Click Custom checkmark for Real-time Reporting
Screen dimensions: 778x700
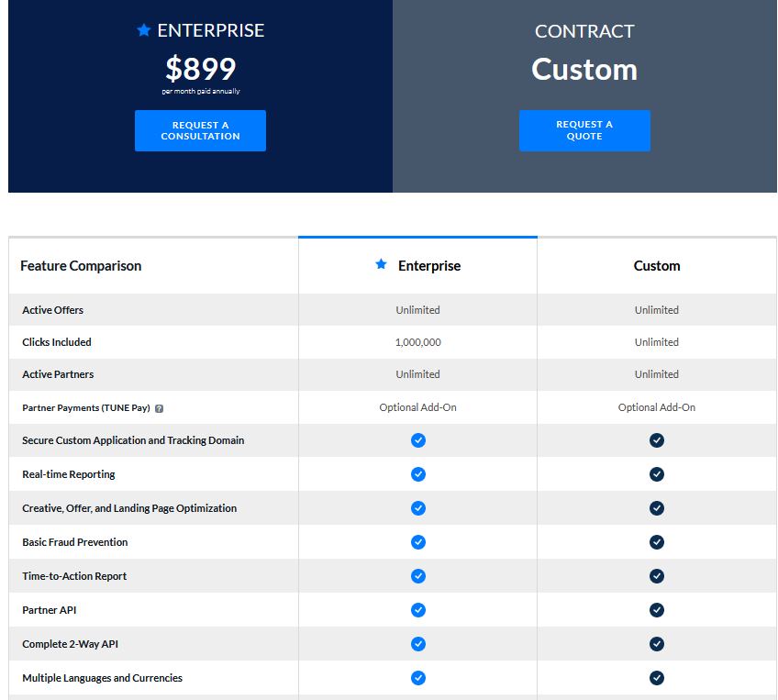click(657, 474)
